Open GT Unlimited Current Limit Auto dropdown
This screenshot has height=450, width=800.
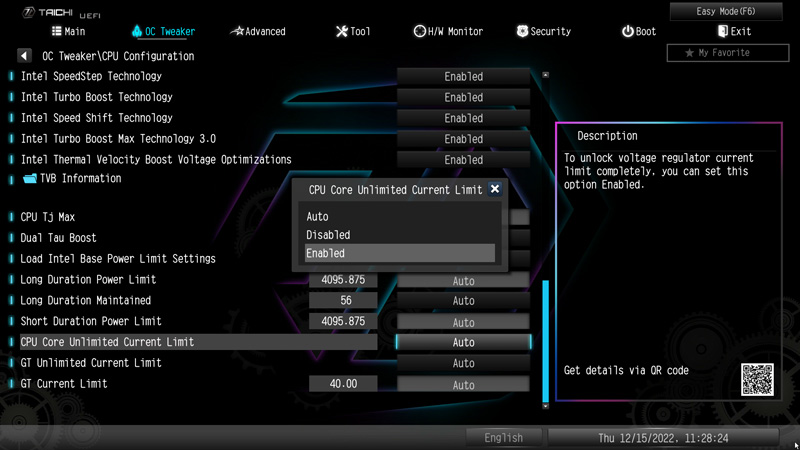click(463, 363)
